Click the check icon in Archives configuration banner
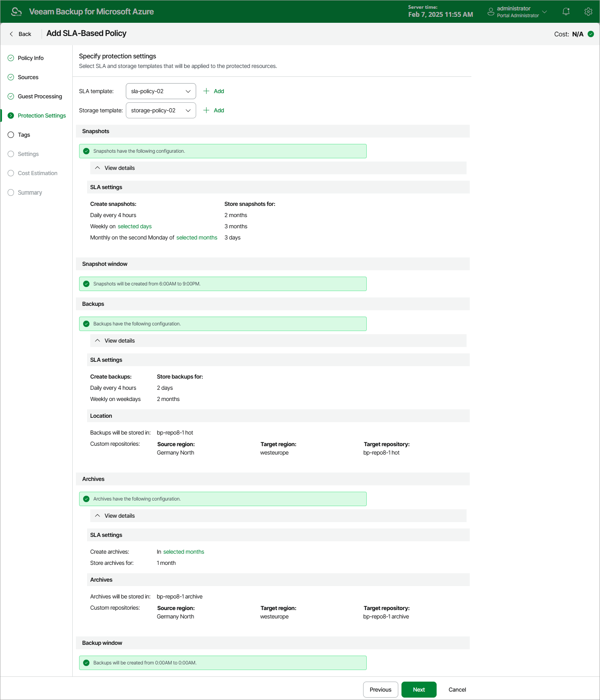This screenshot has height=700, width=600. click(86, 499)
